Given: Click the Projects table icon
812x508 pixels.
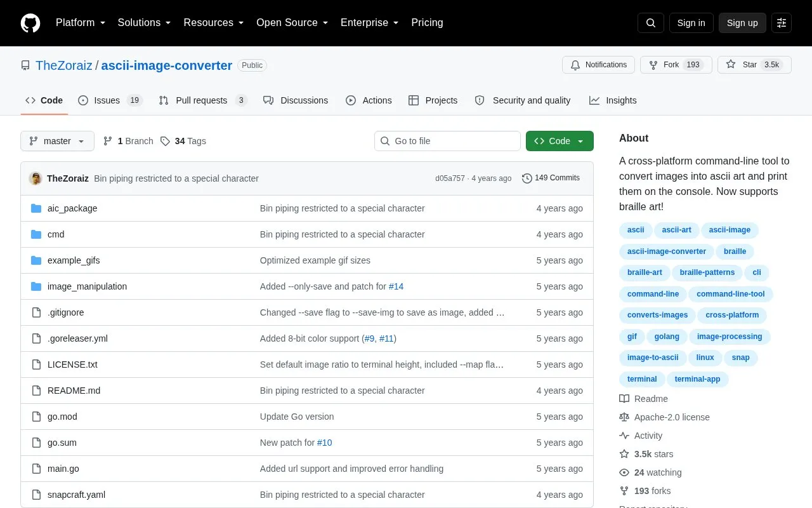Looking at the screenshot, I should (x=414, y=100).
